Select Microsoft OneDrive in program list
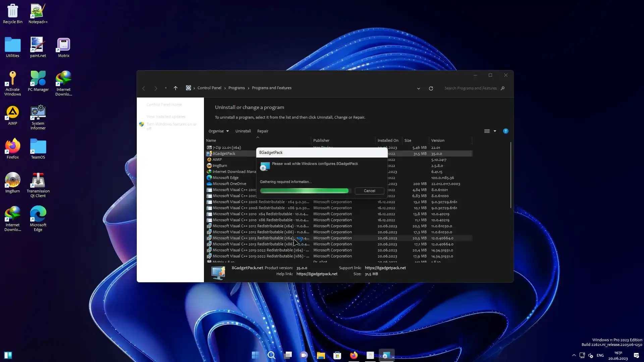 [229, 184]
